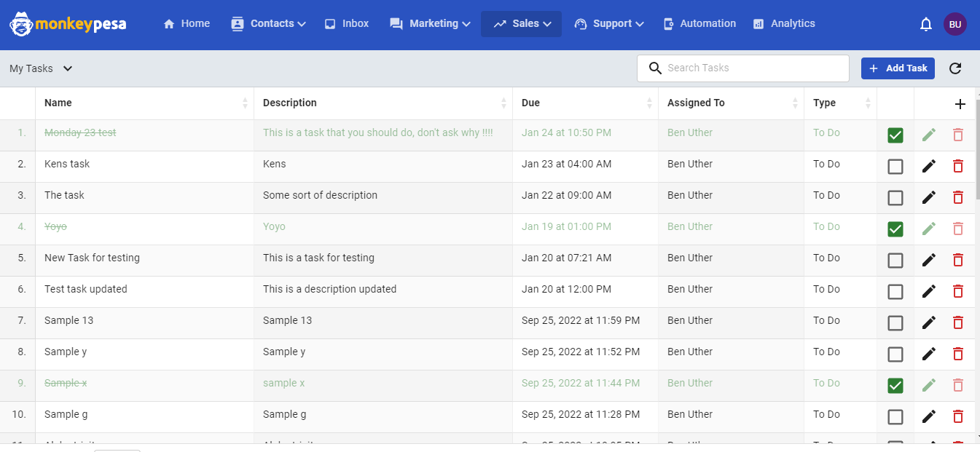Uncheck the completed Monday 23 test task
Screen dimensions: 980x452
pyautogui.click(x=895, y=135)
